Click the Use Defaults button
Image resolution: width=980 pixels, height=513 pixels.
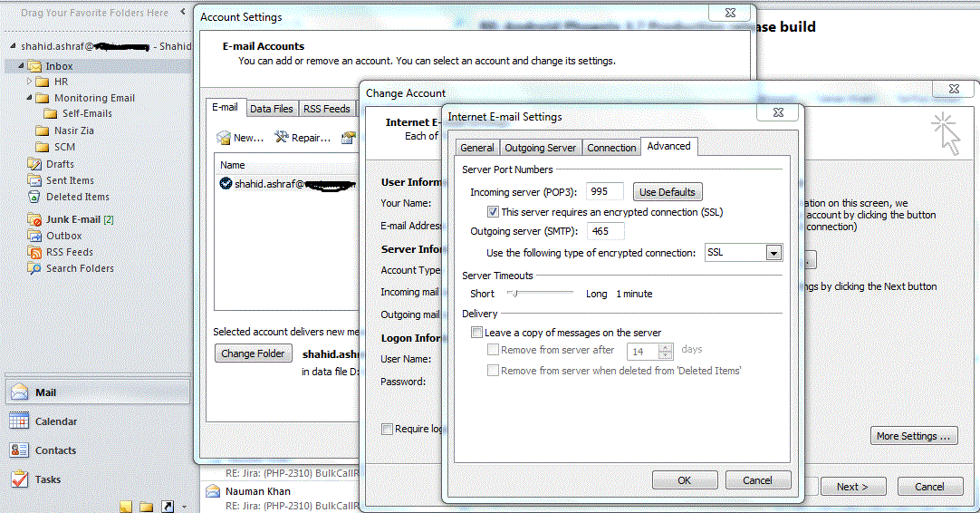pyautogui.click(x=667, y=192)
